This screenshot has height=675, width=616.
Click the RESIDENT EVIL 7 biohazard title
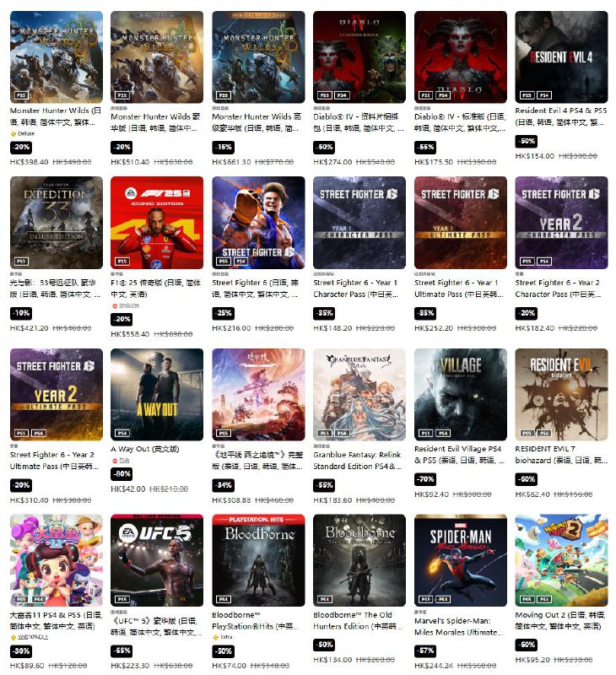(x=561, y=454)
